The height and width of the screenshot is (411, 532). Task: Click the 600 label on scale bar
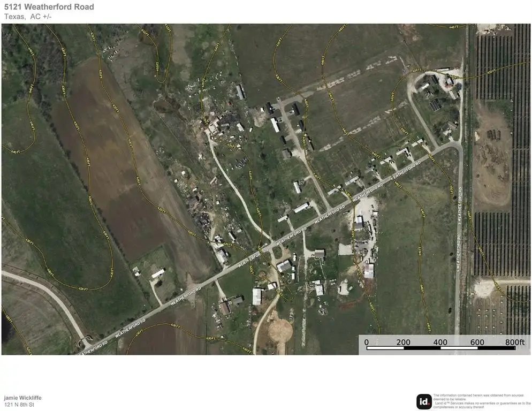tap(477, 342)
